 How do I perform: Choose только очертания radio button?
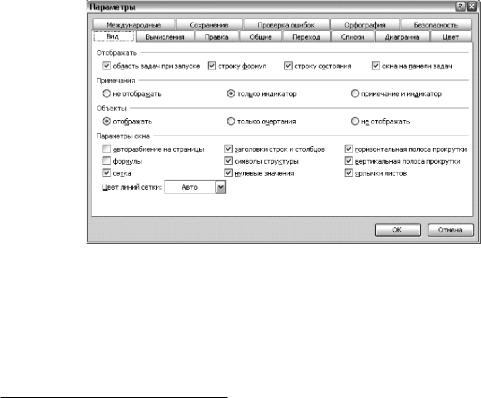[x=231, y=121]
